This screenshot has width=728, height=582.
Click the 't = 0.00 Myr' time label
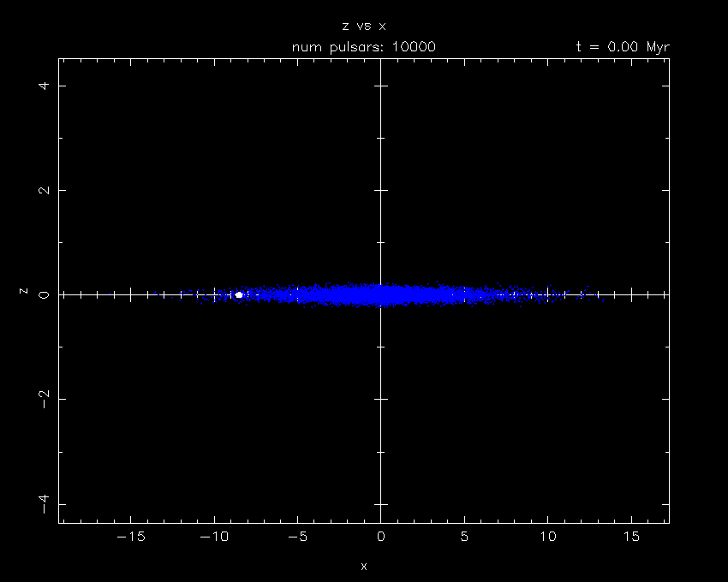point(623,47)
